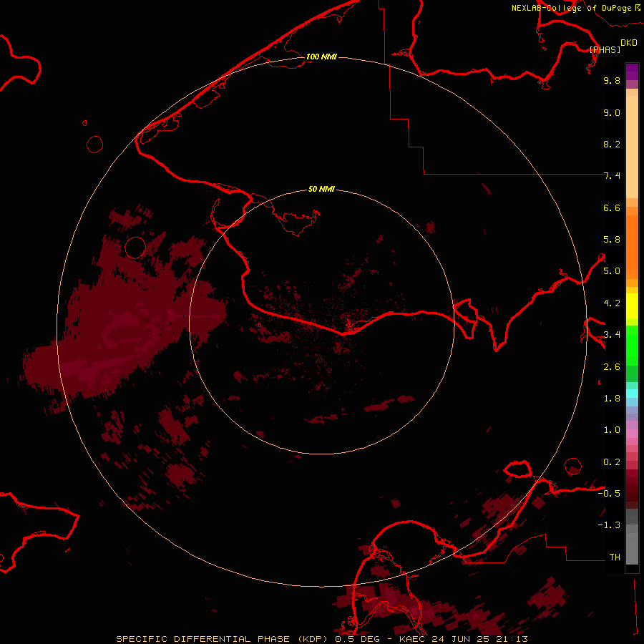This screenshot has width=644, height=644.
Task: Click the 5.8 scale value
Action: [x=612, y=240]
